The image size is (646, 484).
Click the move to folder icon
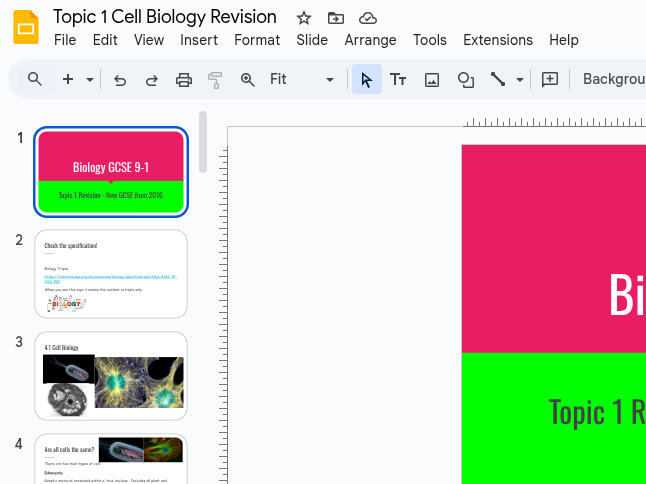tap(336, 18)
